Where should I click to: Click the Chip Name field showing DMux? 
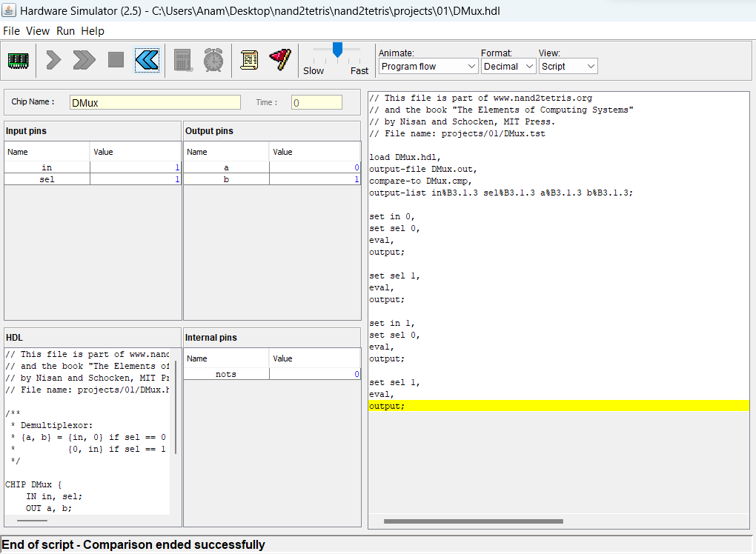(155, 101)
